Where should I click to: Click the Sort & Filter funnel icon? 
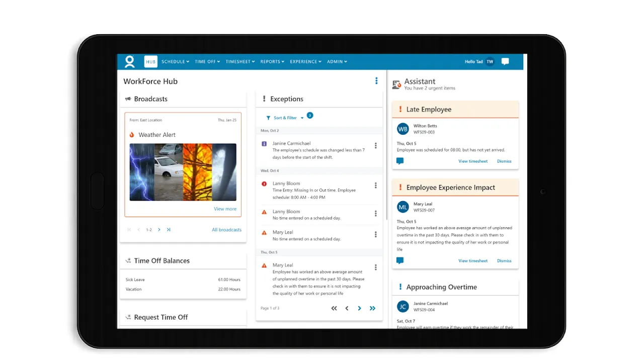coord(268,118)
